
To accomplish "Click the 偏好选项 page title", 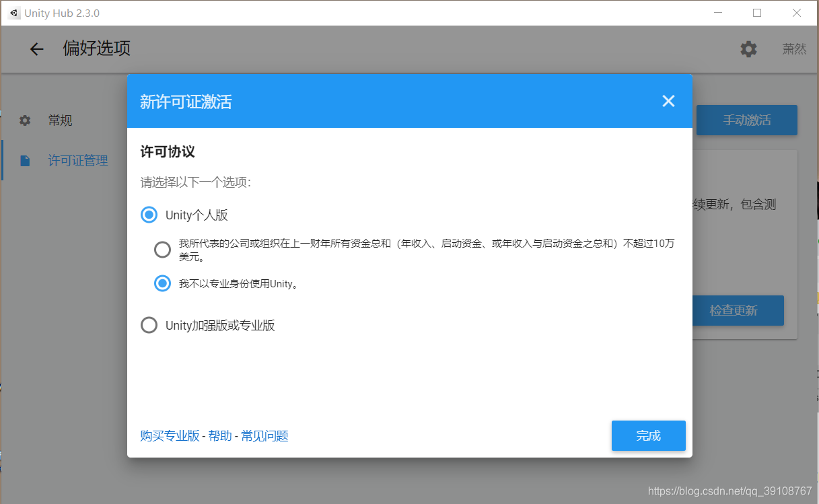I will [x=97, y=48].
